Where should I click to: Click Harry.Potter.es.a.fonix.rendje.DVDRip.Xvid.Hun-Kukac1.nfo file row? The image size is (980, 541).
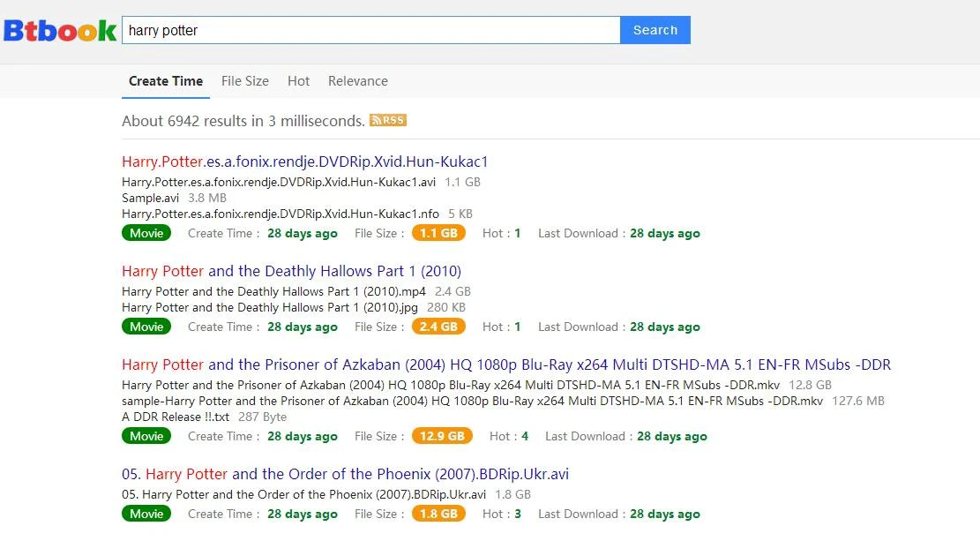(297, 214)
